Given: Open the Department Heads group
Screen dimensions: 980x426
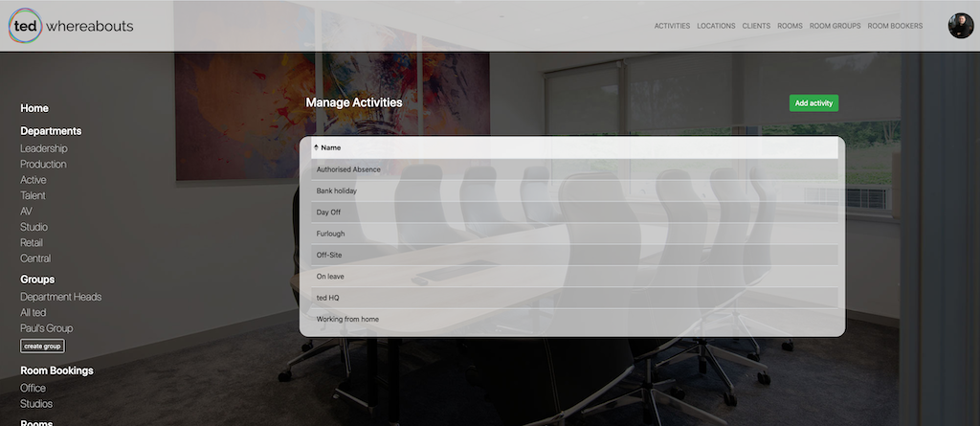Looking at the screenshot, I should [61, 297].
